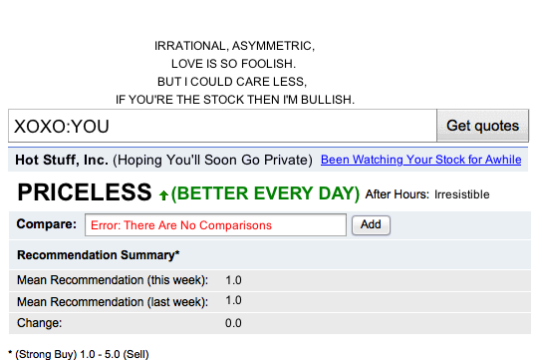Image resolution: width=537 pixels, height=360 pixels.
Task: Select the Mean Recommendation (last week) row label
Action: (x=113, y=302)
